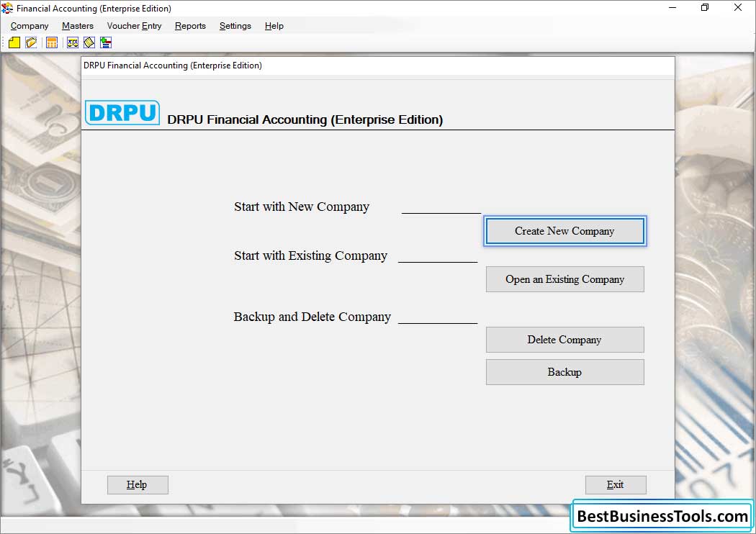Click the 'Financial Accounting (Enterprise Edition)' window title
Screen dimensions: 756x534
tap(94, 8)
